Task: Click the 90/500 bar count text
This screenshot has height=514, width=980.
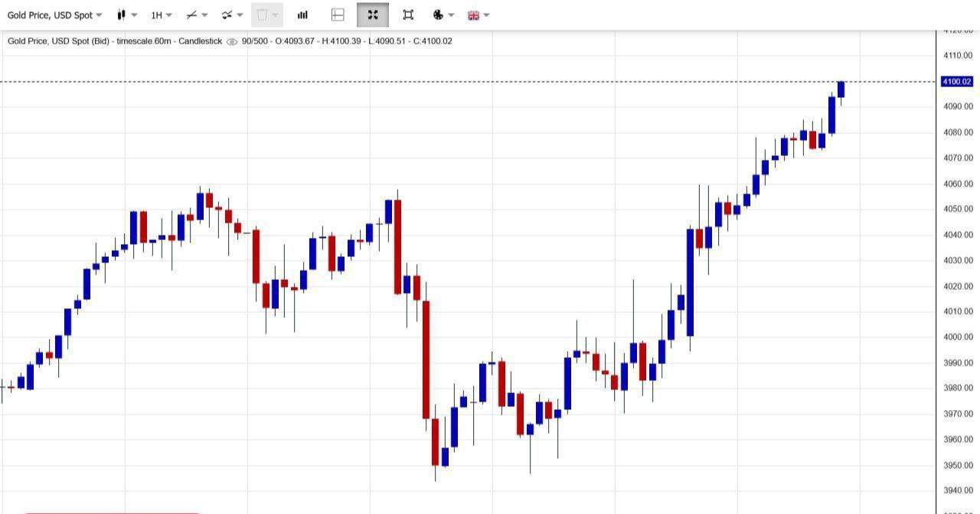Action: 255,41
